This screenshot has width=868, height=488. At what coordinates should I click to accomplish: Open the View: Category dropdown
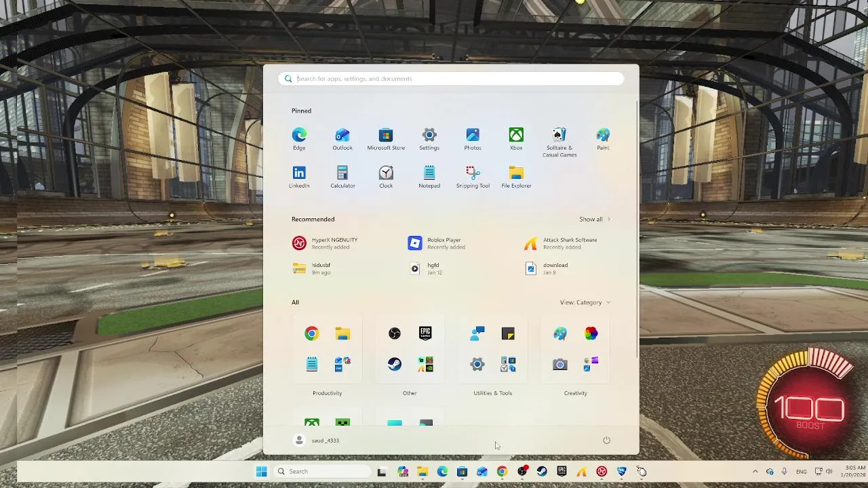tap(585, 302)
